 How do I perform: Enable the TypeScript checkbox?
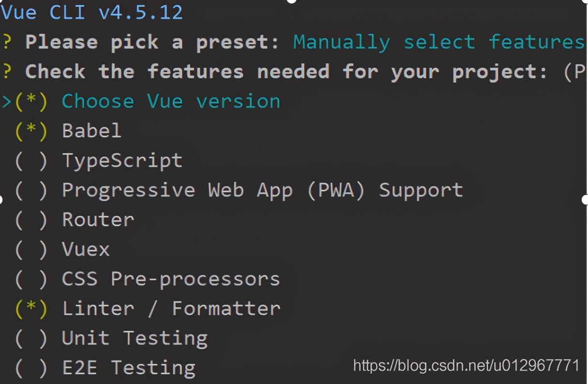tap(31, 161)
